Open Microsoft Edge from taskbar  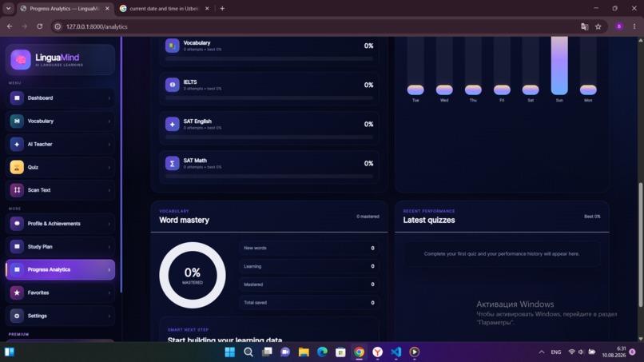[x=322, y=352]
